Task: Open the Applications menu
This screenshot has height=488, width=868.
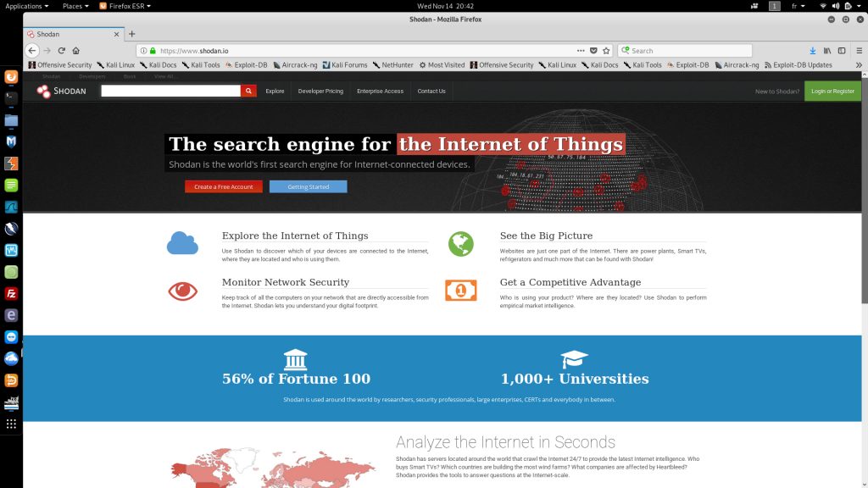Action: tap(27, 6)
